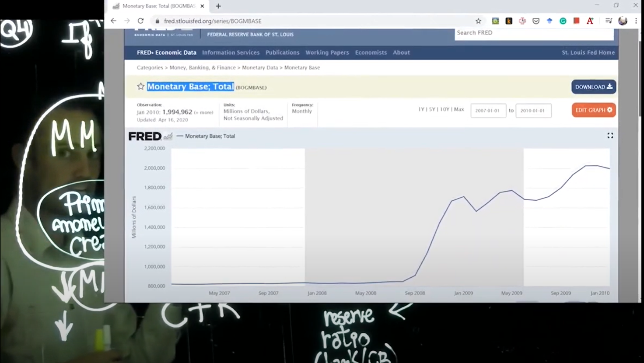644x363 pixels.
Task: Open the media control playlist icon
Action: 609,21
